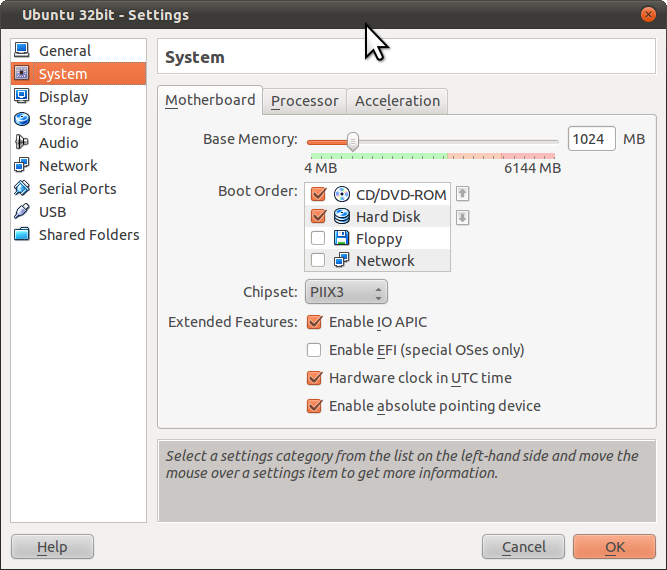Disable the Enable IO APIC checkbox
This screenshot has width=667, height=570.
click(x=314, y=322)
